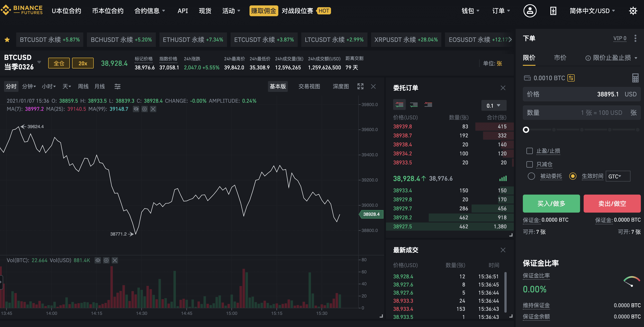Click the BTC transfer swap icon
This screenshot has height=327, width=644.
(x=571, y=78)
